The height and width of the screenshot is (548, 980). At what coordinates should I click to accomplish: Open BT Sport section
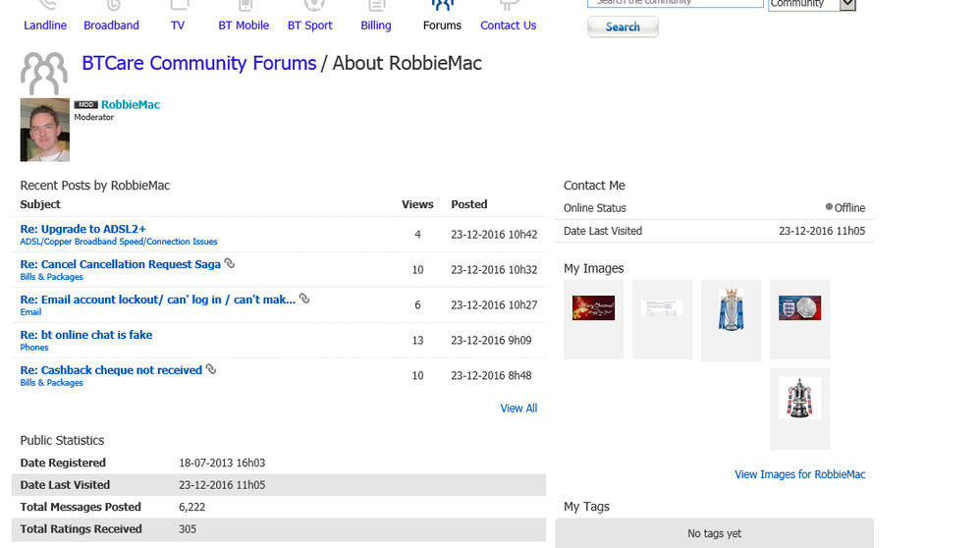click(310, 25)
